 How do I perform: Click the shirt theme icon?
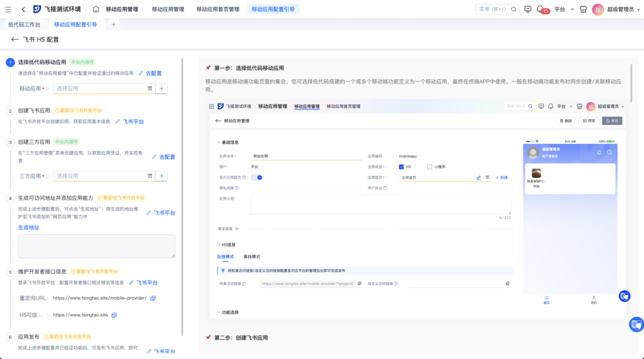(583, 9)
